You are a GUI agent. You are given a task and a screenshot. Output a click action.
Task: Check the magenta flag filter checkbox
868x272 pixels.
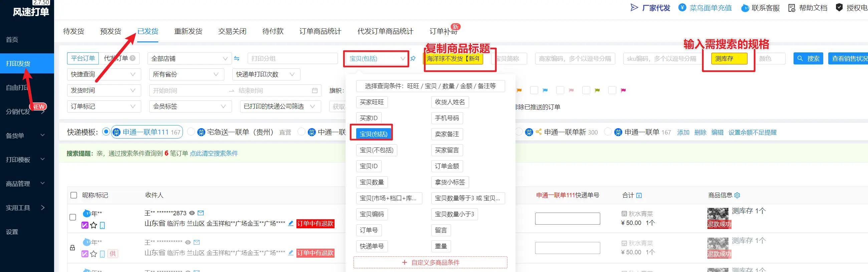coord(612,90)
